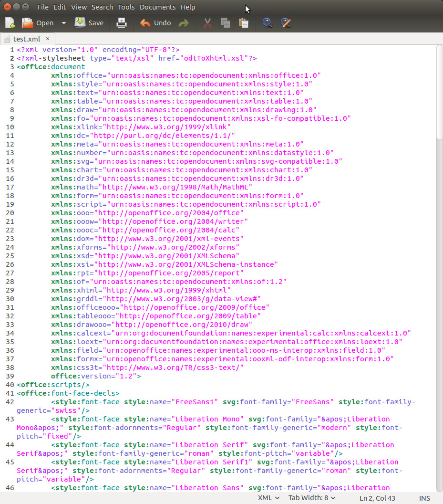
Task: Click 'office:version="1.2"' on line 39
Action: tap(94, 376)
